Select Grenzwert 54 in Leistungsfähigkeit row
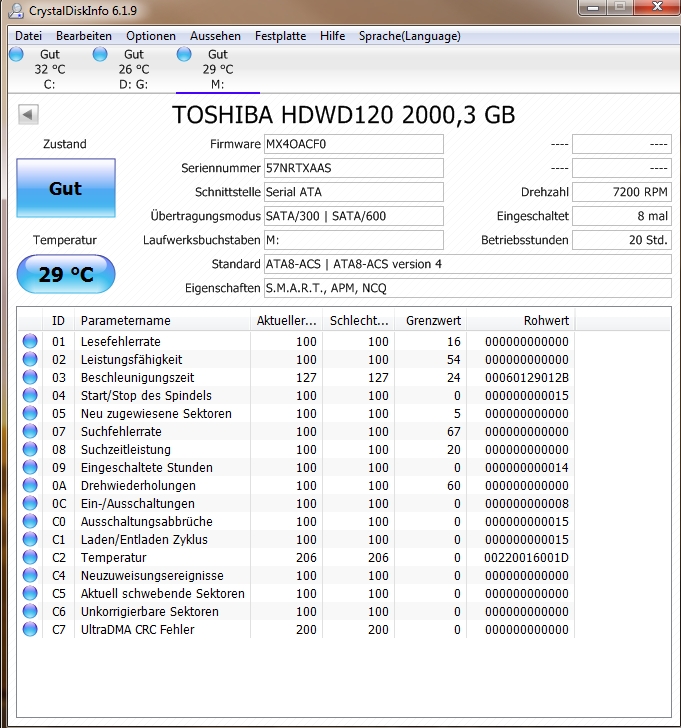The height and width of the screenshot is (728, 681). tap(454, 359)
